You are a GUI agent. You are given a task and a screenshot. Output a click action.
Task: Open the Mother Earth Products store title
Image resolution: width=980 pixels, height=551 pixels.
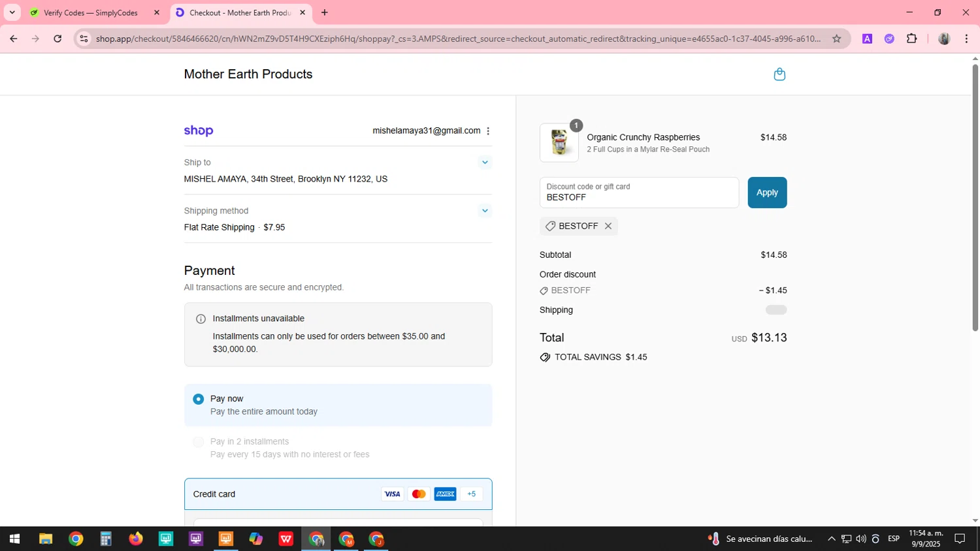(248, 74)
